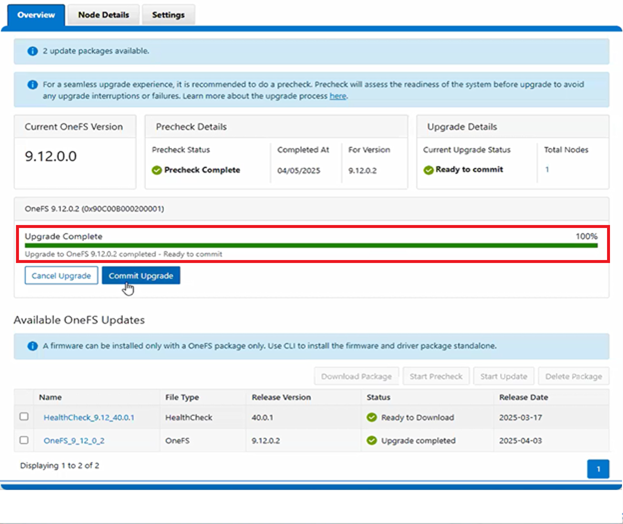The width and height of the screenshot is (623, 524).
Task: Select the HealthCheck_9.12_40.0.1 checkbox
Action: (24, 417)
